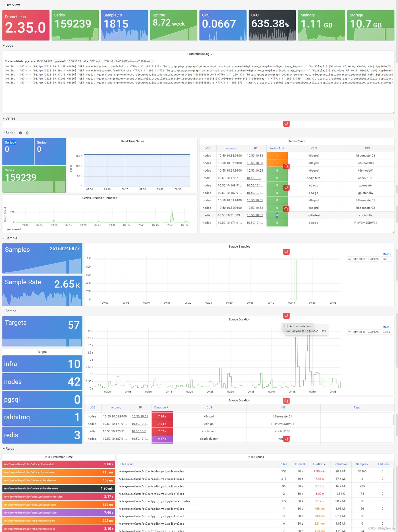Toggle the created series in the legend
The width and height of the screenshot is (398, 532).
[x=16, y=230]
